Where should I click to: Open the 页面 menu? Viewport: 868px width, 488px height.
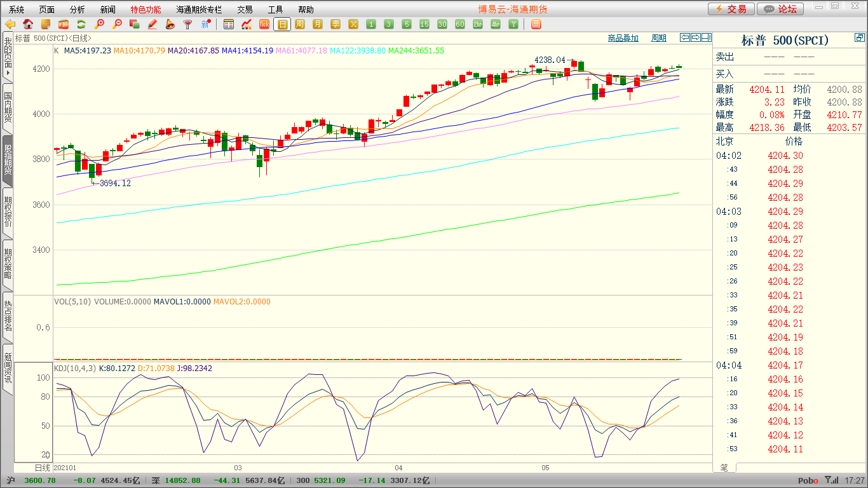tap(46, 10)
